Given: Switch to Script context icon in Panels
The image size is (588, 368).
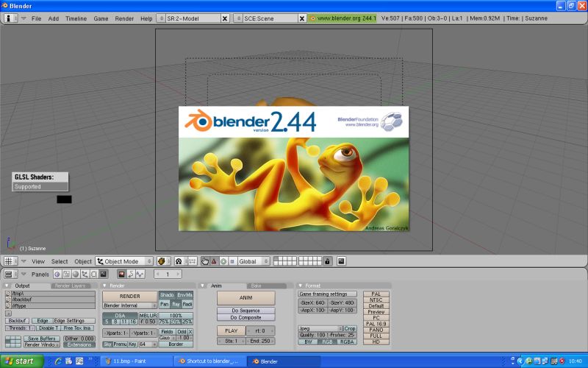Looking at the screenshot, I should tap(66, 274).
